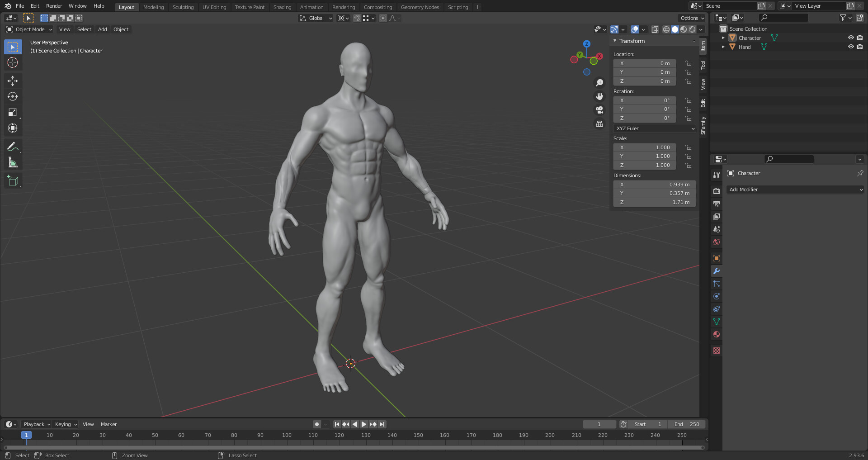Expand the Character collection in the Outliner

click(723, 38)
